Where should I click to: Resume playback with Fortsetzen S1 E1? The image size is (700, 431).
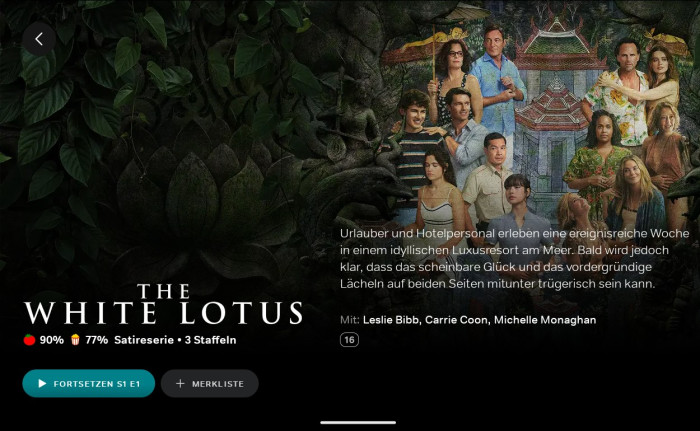click(x=89, y=384)
